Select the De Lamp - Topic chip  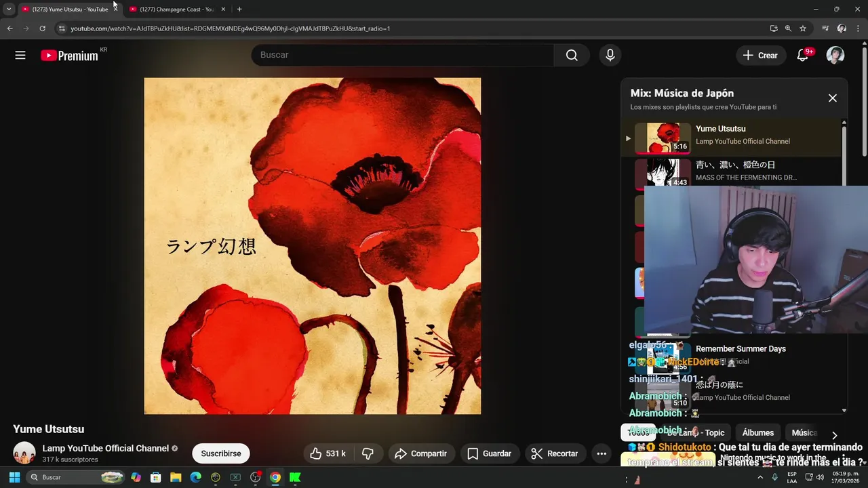(696, 432)
